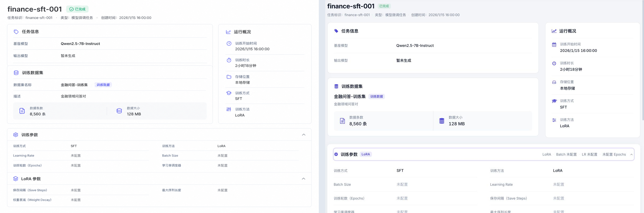Viewport: 644px width, 213px height.
Task: Click the 训练数据 tag in right view
Action: (x=376, y=97)
